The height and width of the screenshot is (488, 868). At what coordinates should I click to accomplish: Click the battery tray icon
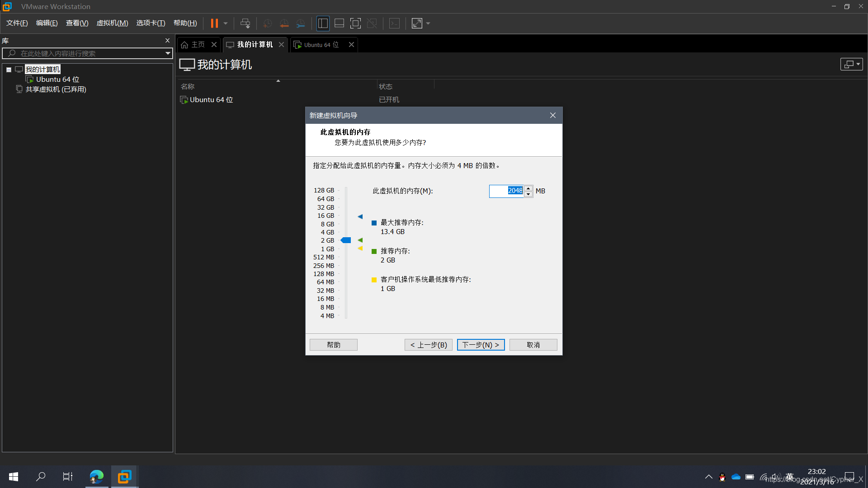pyautogui.click(x=750, y=477)
